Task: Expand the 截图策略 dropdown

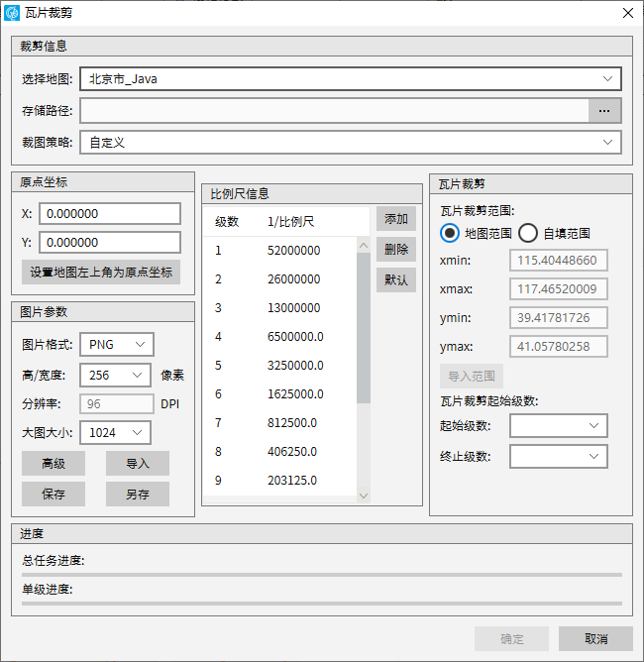Action: click(350, 142)
